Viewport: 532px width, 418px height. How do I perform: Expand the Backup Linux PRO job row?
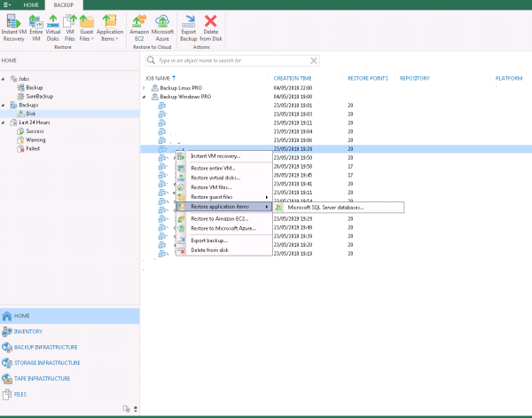145,88
